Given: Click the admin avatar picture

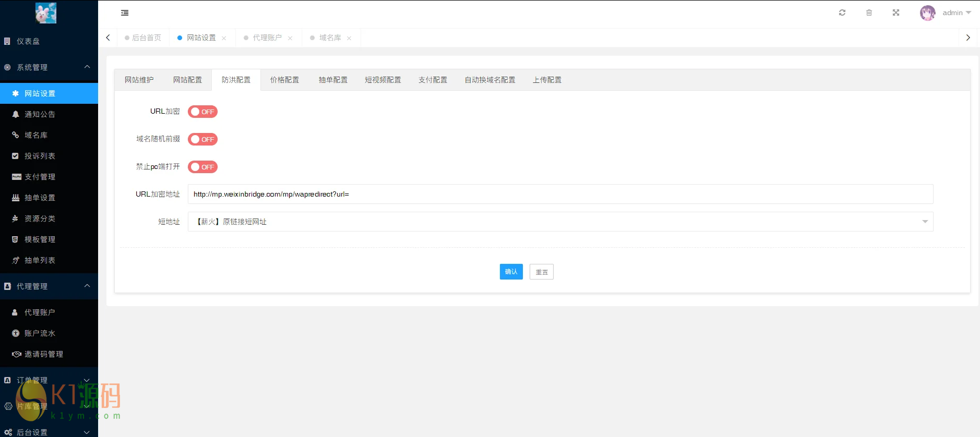Looking at the screenshot, I should coord(928,13).
